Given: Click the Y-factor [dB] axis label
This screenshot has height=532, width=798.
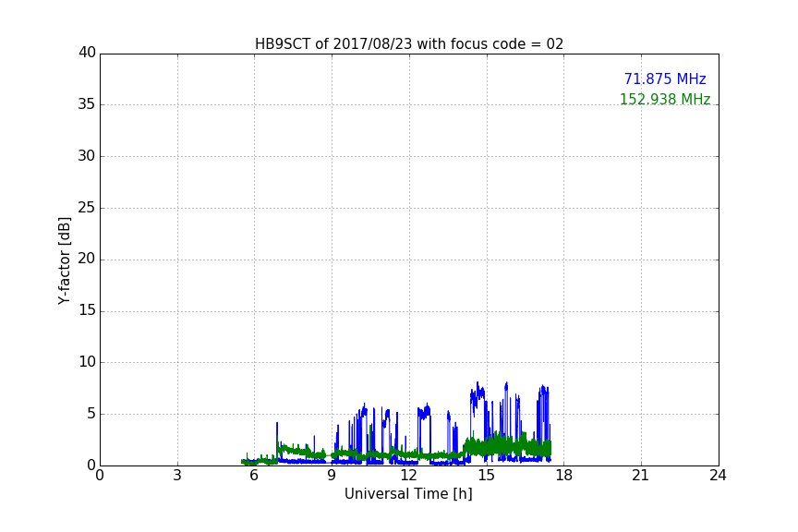Looking at the screenshot, I should (x=64, y=260).
